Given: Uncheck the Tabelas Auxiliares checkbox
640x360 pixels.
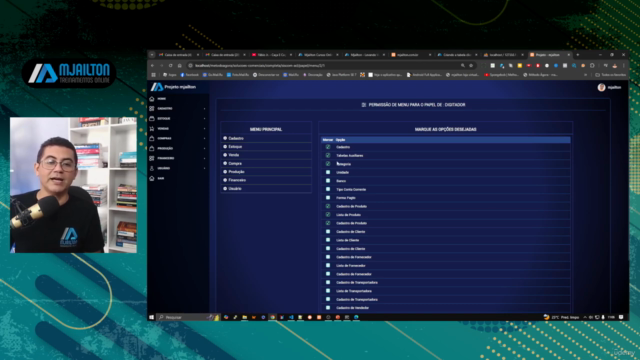Looking at the screenshot, I should (x=328, y=156).
